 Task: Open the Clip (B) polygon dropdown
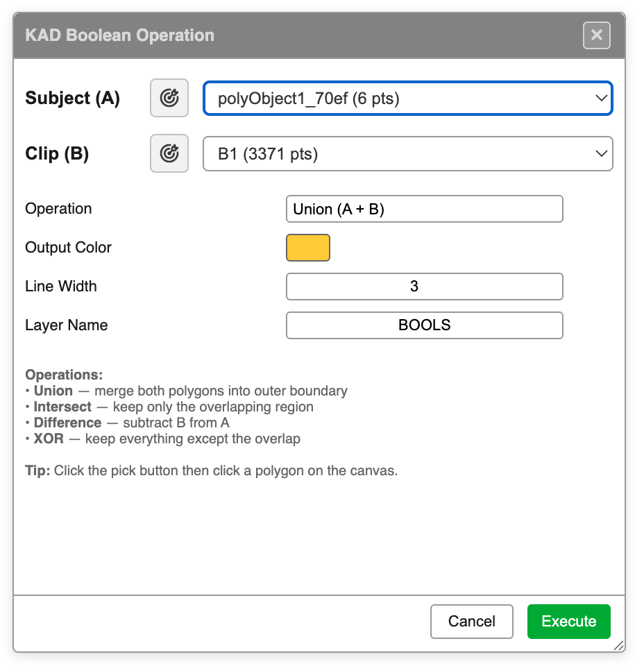(x=407, y=153)
